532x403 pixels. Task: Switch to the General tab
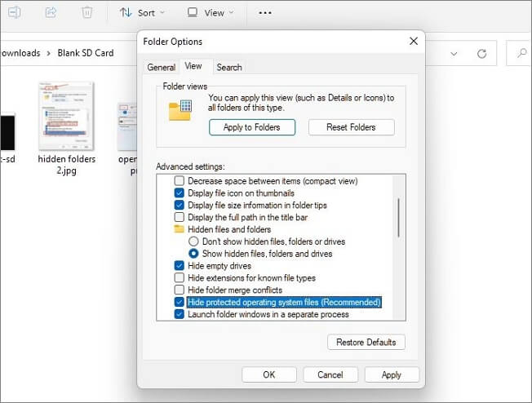click(x=161, y=68)
